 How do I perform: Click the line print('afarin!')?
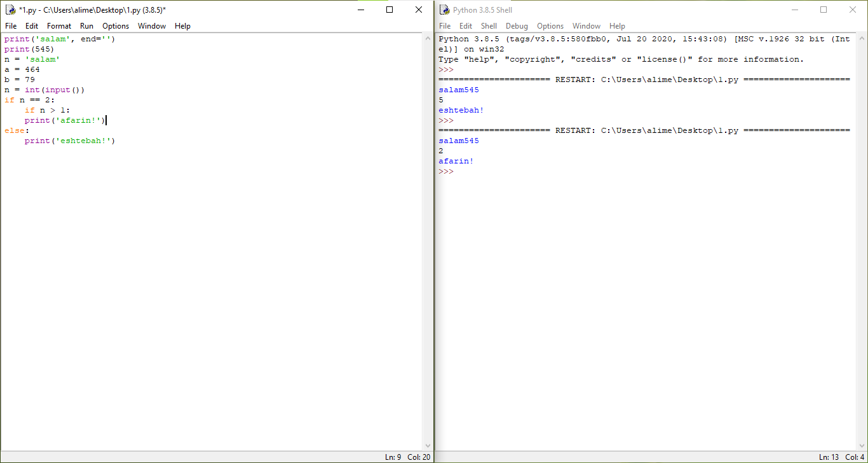click(65, 120)
